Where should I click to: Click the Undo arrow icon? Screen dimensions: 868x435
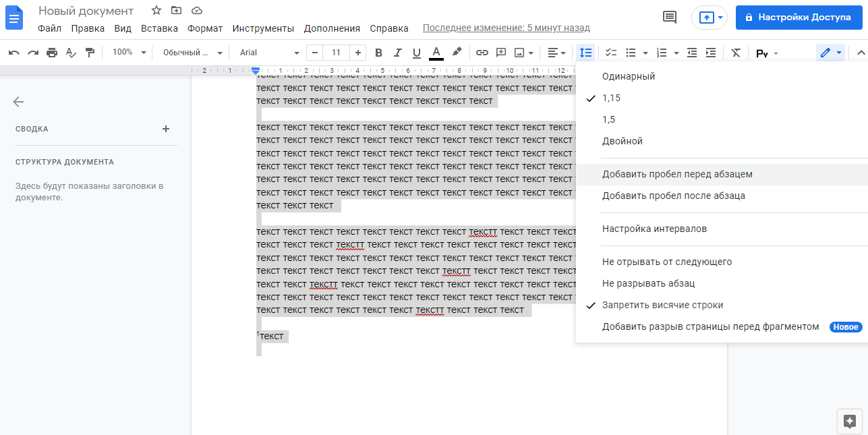click(13, 53)
